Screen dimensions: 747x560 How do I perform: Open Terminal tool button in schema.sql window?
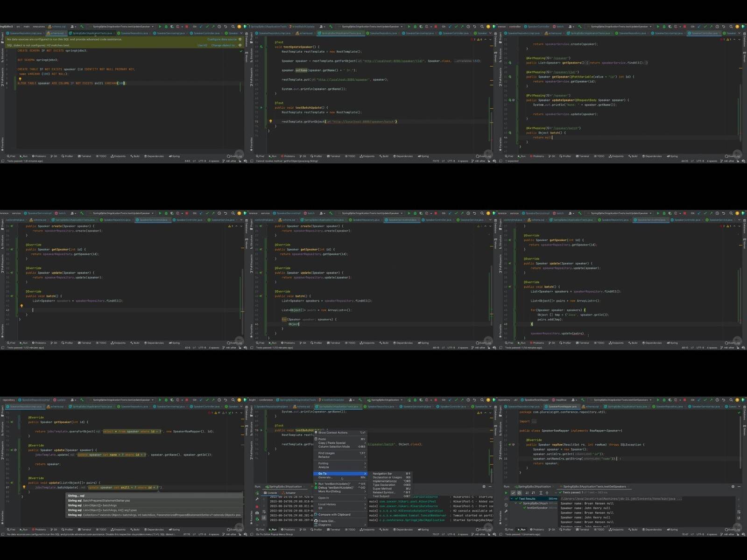click(85, 156)
